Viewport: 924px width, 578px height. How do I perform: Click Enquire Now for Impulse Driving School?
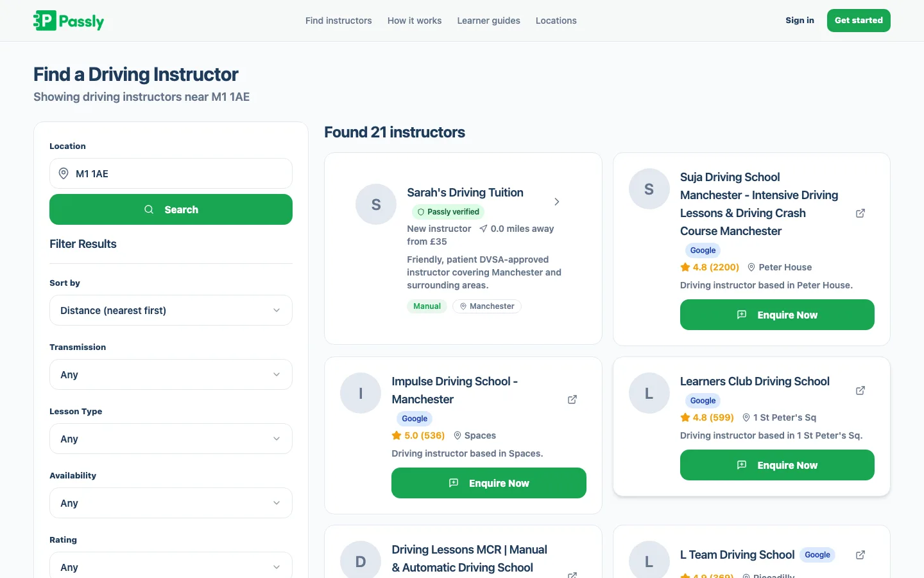(489, 483)
